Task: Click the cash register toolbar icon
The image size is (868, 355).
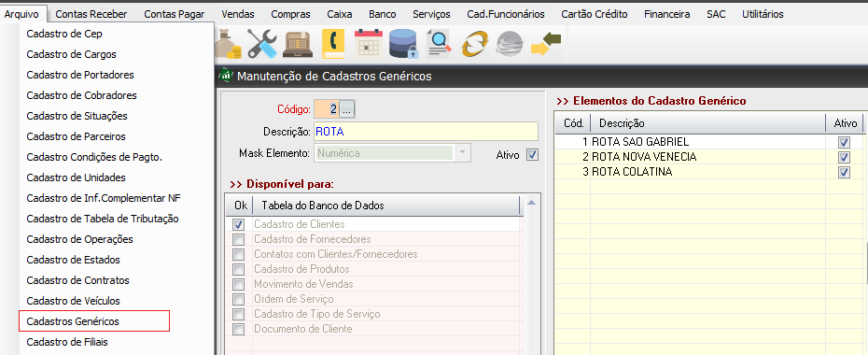Action: click(299, 44)
